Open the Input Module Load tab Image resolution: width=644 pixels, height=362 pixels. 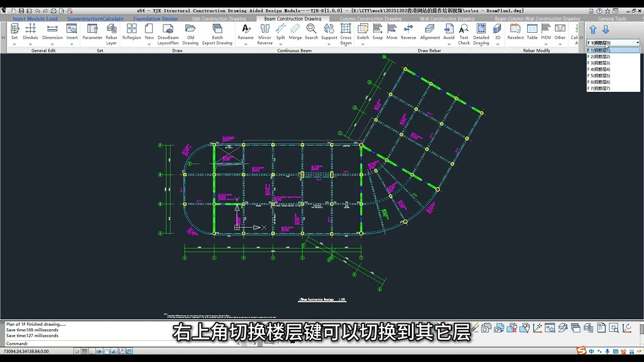[x=35, y=19]
